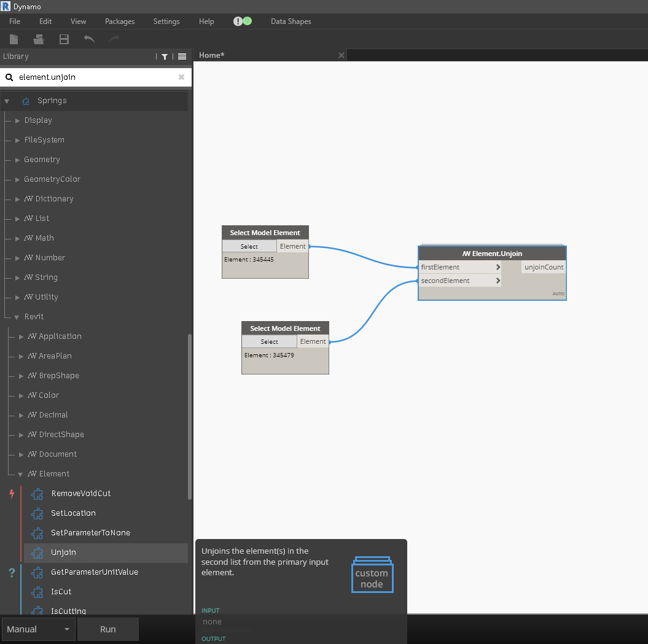Image resolution: width=648 pixels, height=644 pixels.
Task: Open the View menu
Action: coord(79,21)
